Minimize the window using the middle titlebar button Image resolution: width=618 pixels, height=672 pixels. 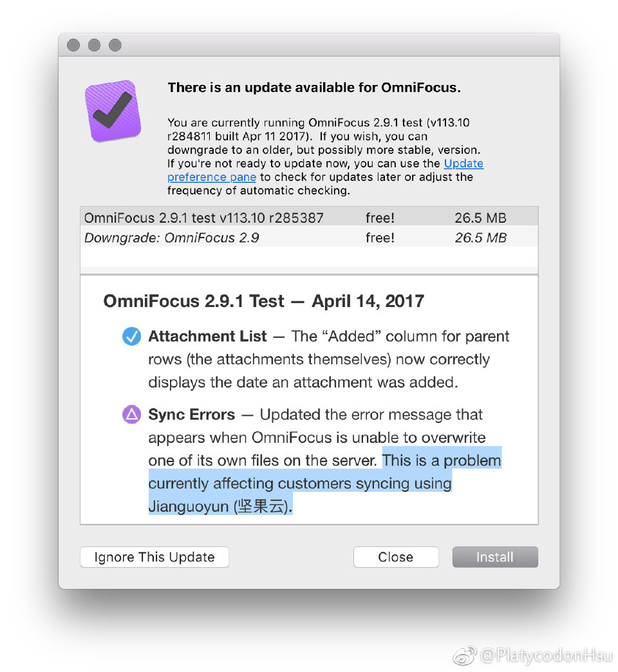tap(94, 45)
